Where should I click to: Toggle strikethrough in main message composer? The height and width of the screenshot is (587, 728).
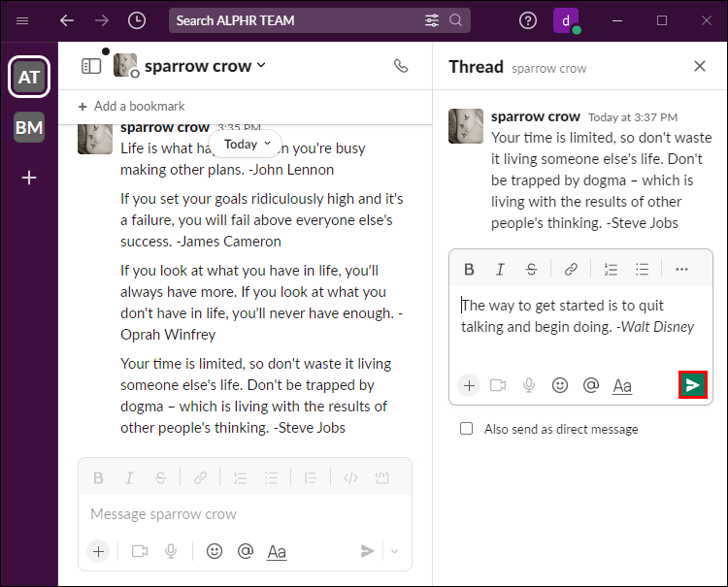(160, 477)
